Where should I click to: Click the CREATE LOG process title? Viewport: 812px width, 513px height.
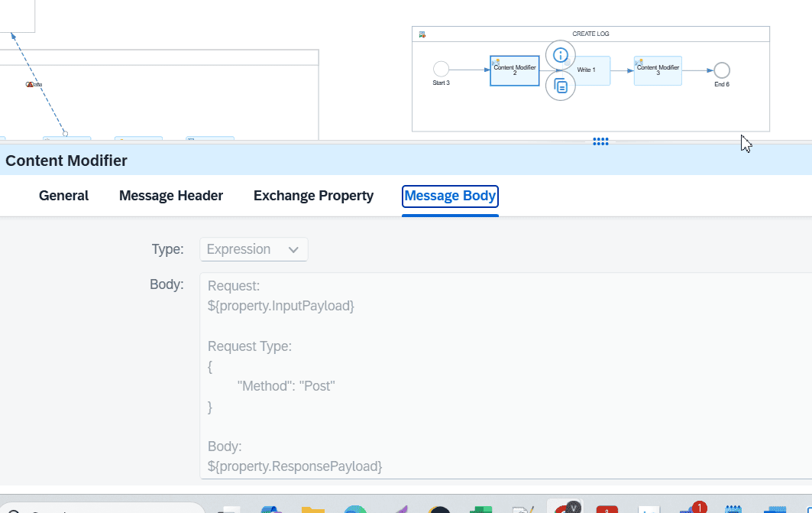[590, 34]
